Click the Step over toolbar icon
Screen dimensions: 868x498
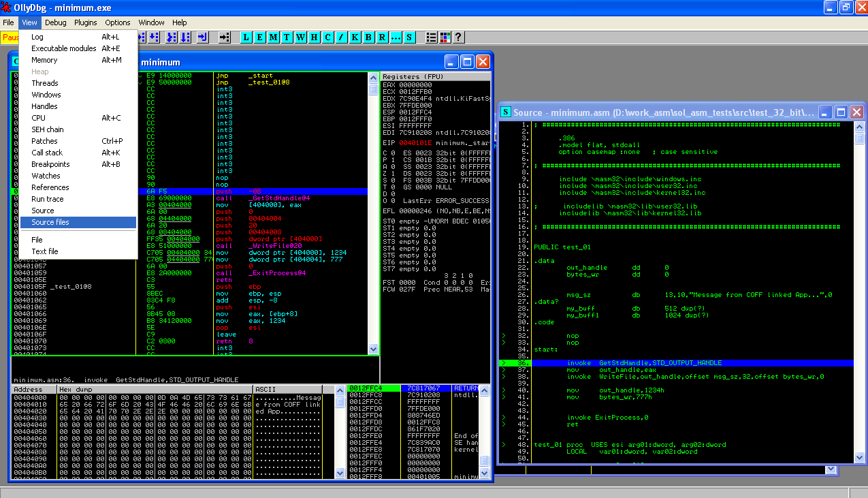click(154, 37)
